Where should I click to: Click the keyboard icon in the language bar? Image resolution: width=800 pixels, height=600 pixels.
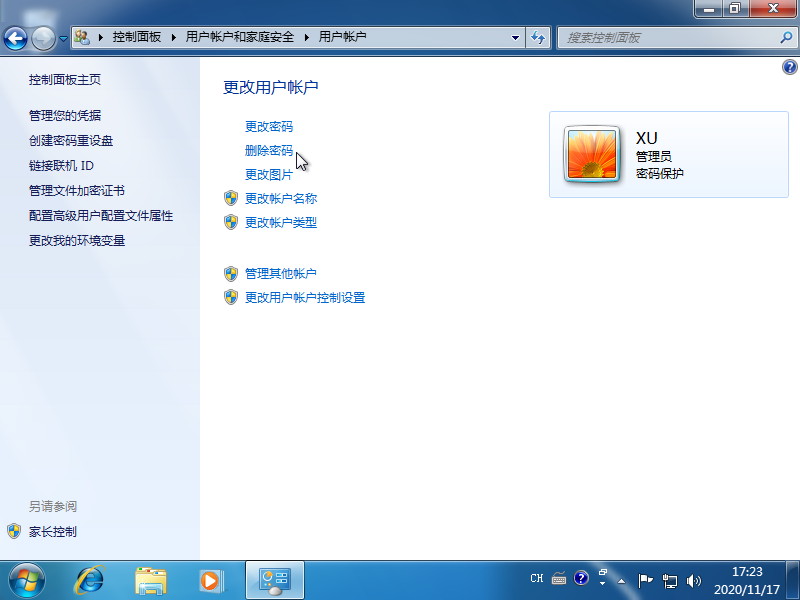(x=558, y=580)
